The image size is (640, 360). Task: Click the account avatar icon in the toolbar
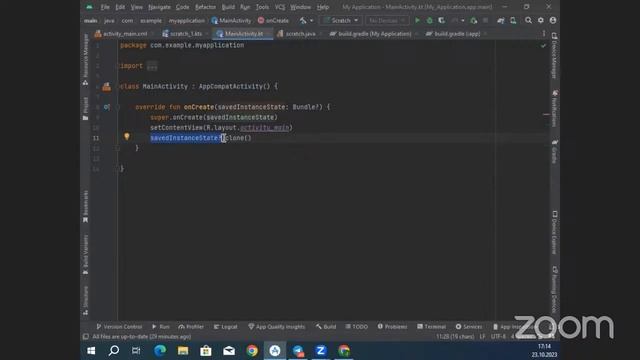553,20
